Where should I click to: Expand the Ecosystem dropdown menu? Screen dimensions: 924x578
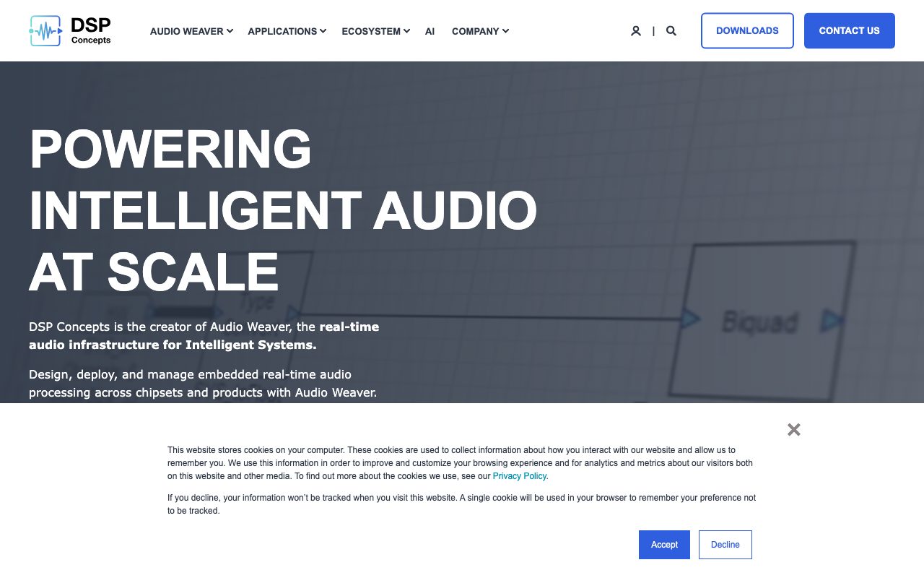pos(376,31)
